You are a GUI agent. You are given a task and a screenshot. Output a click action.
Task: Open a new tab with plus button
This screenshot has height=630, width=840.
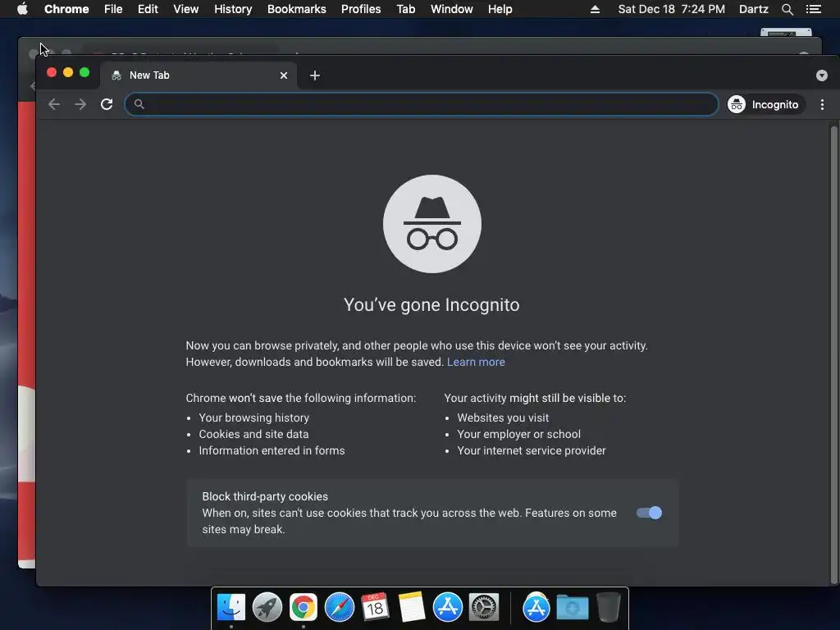coord(315,75)
